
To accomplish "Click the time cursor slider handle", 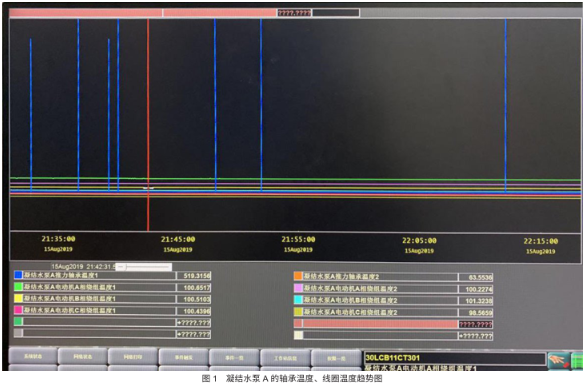I will (x=122, y=267).
